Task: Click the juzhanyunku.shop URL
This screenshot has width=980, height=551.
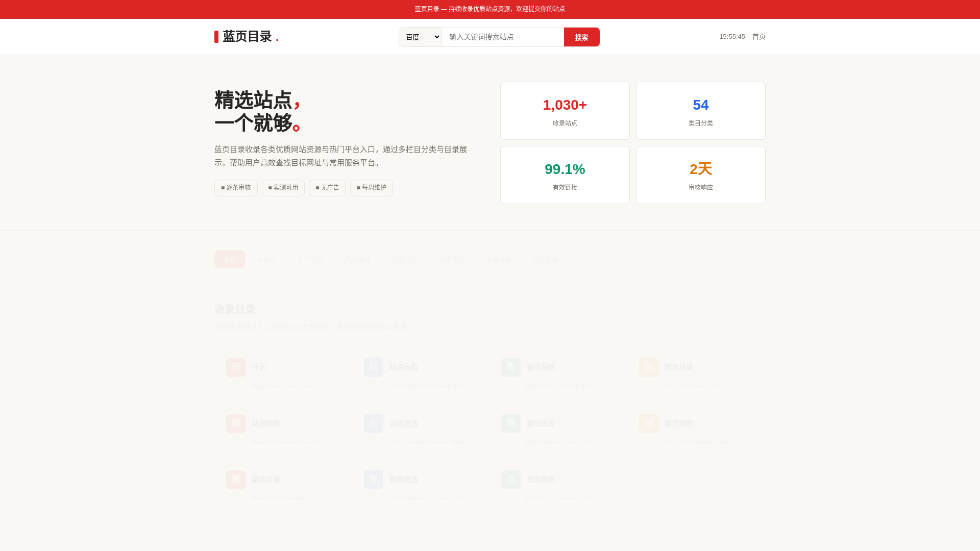Action: tap(559, 442)
